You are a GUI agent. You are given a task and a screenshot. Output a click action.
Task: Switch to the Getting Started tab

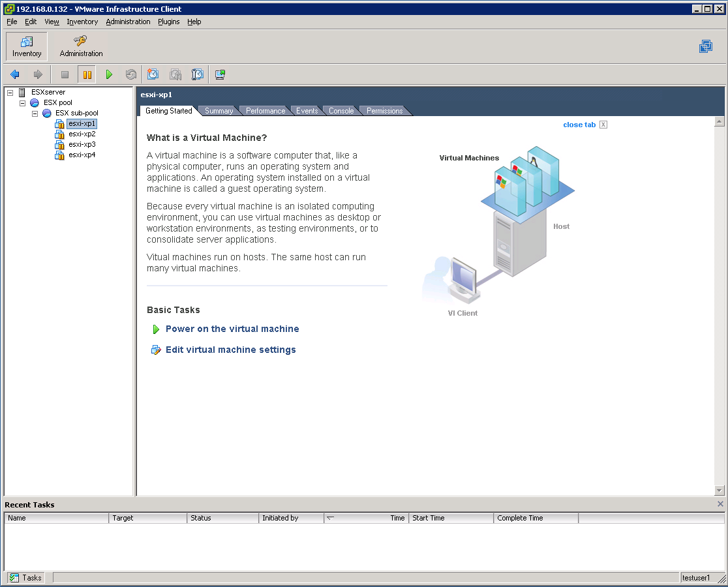(168, 111)
